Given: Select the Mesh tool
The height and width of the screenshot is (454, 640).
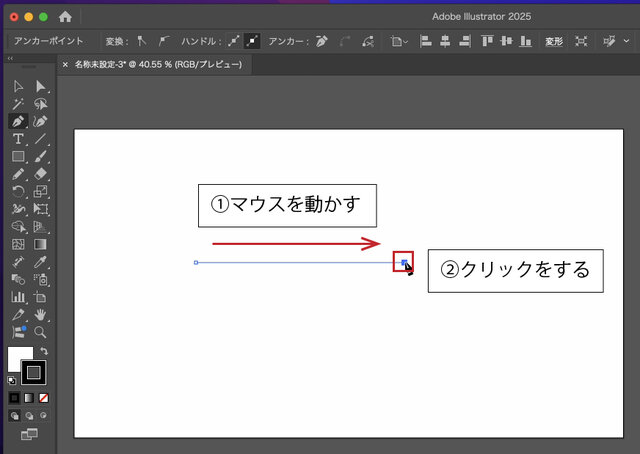Looking at the screenshot, I should (18, 244).
